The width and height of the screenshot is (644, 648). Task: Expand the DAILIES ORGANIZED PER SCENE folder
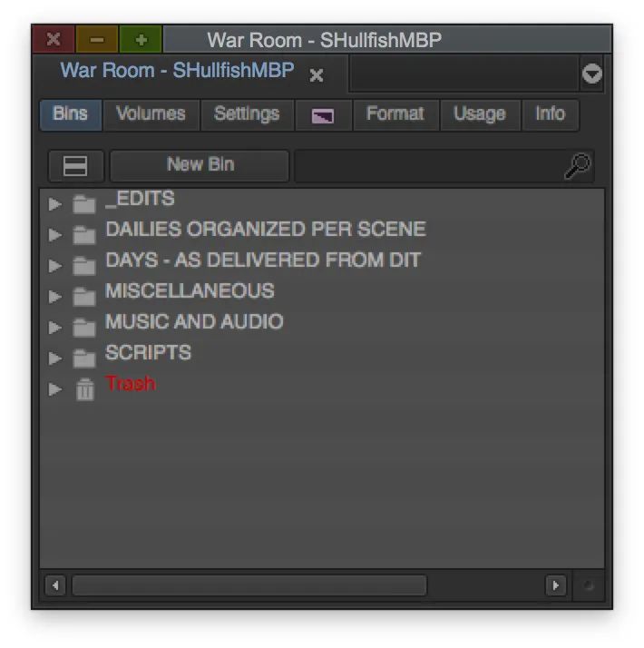(x=55, y=235)
